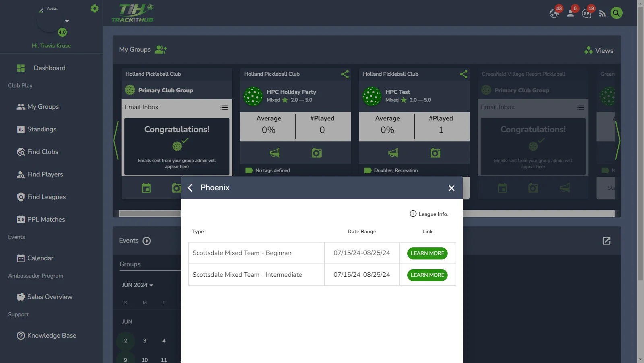Viewport: 644px width, 363px height.
Task: Open Events in external window icon
Action: pos(607,241)
